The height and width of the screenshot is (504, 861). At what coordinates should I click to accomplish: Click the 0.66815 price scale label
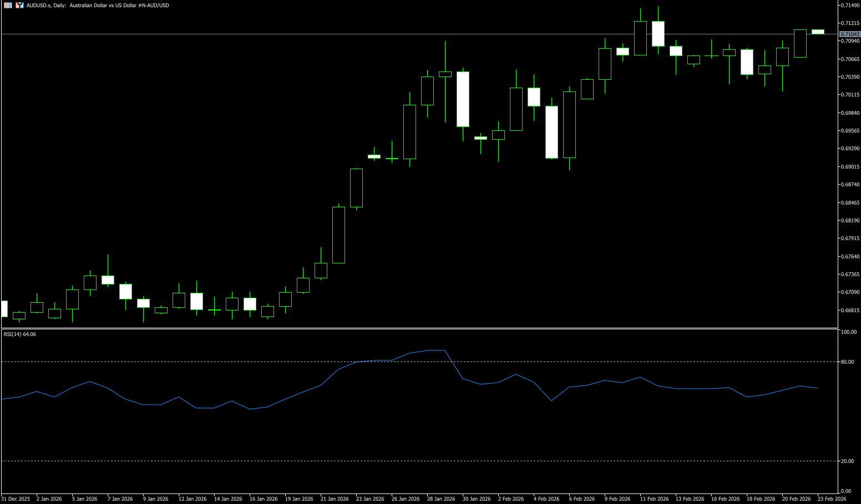tap(850, 310)
